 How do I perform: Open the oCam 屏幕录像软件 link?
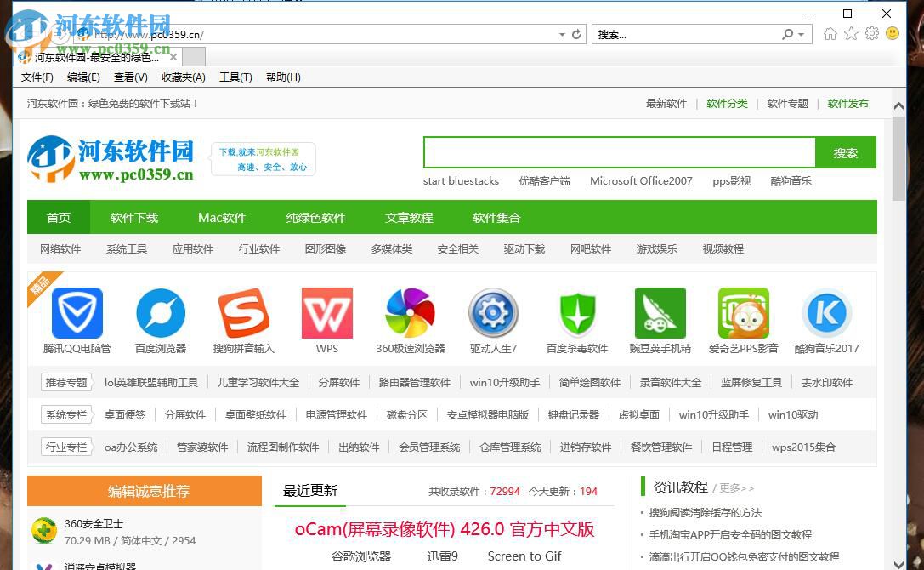click(x=443, y=528)
